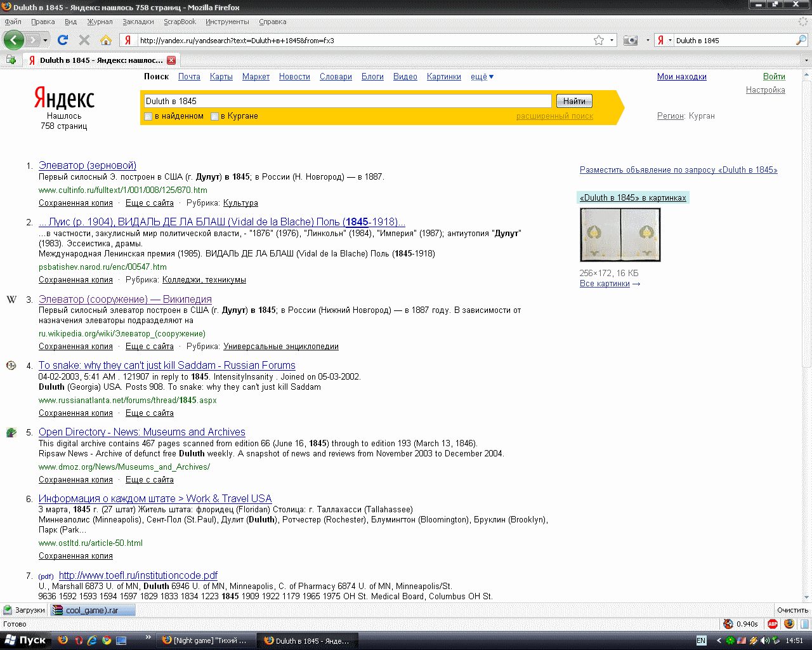
Task: Open the list all tabs dropdown
Action: [806, 60]
